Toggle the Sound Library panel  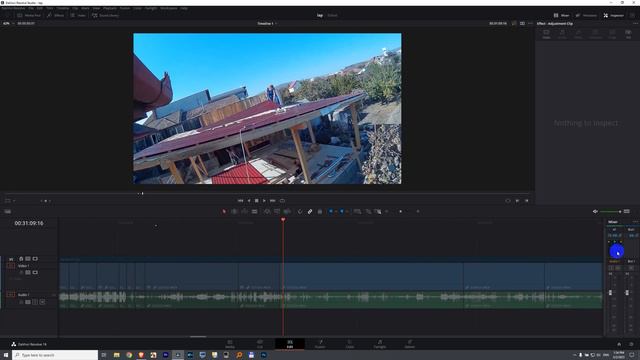point(106,15)
